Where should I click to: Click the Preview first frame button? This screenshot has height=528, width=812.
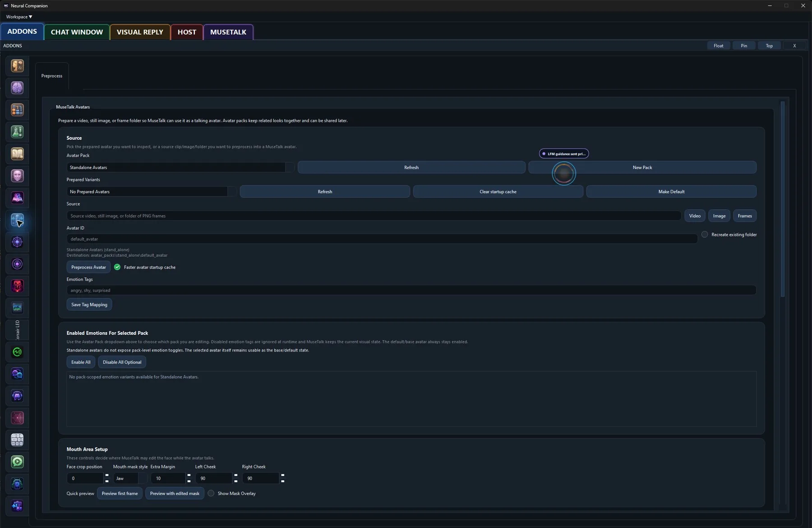click(120, 493)
